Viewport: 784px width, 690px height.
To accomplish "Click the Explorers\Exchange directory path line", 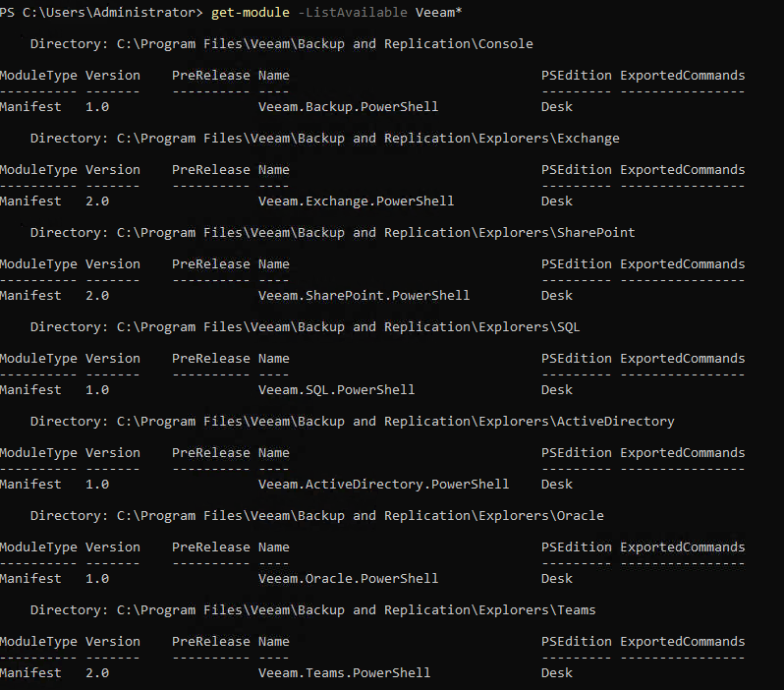I will point(324,139).
